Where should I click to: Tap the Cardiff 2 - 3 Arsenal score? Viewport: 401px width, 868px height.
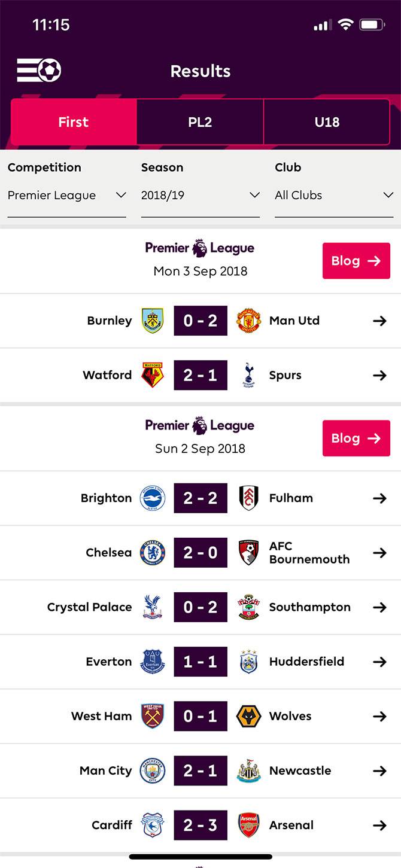pyautogui.click(x=200, y=825)
